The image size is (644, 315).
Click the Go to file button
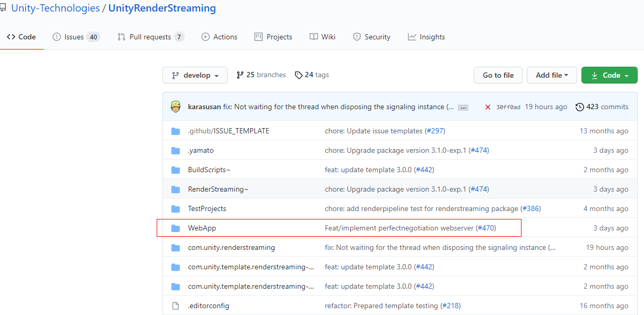point(498,75)
